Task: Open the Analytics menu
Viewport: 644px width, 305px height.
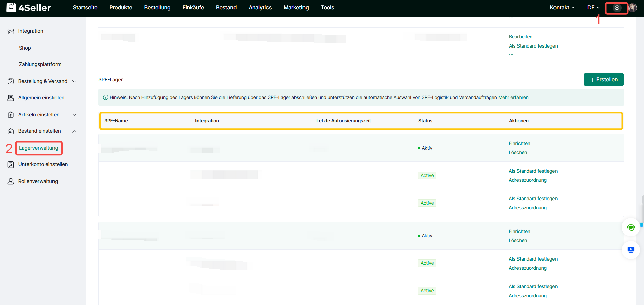Action: coord(260,8)
